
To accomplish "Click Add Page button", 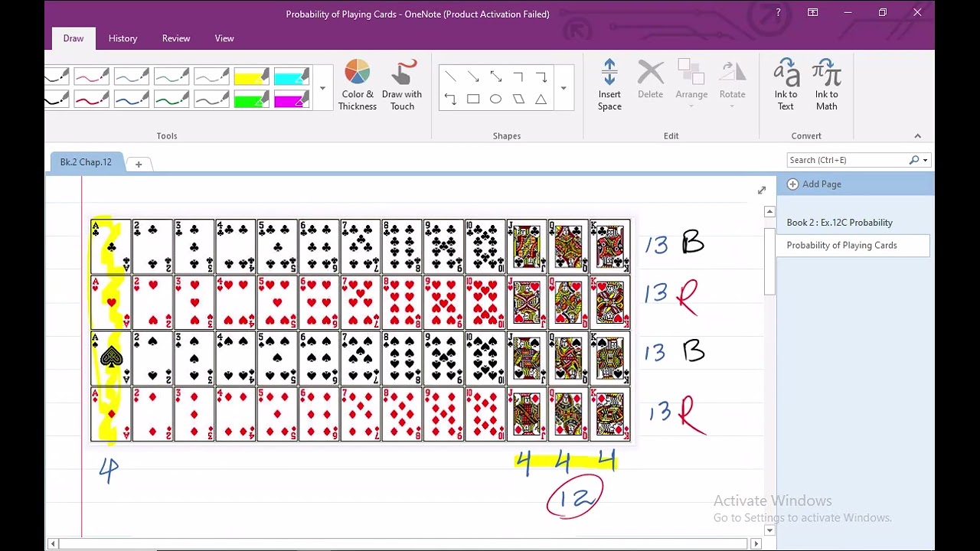I will point(815,184).
